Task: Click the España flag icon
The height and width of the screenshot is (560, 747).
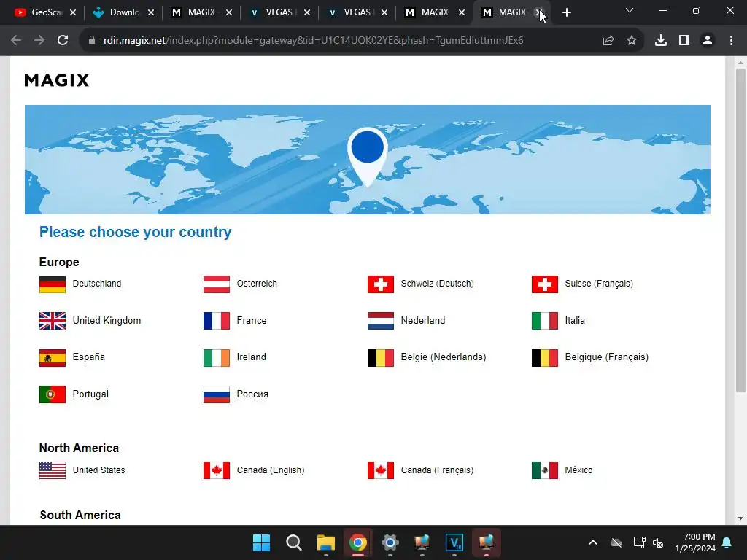Action: [53, 357]
